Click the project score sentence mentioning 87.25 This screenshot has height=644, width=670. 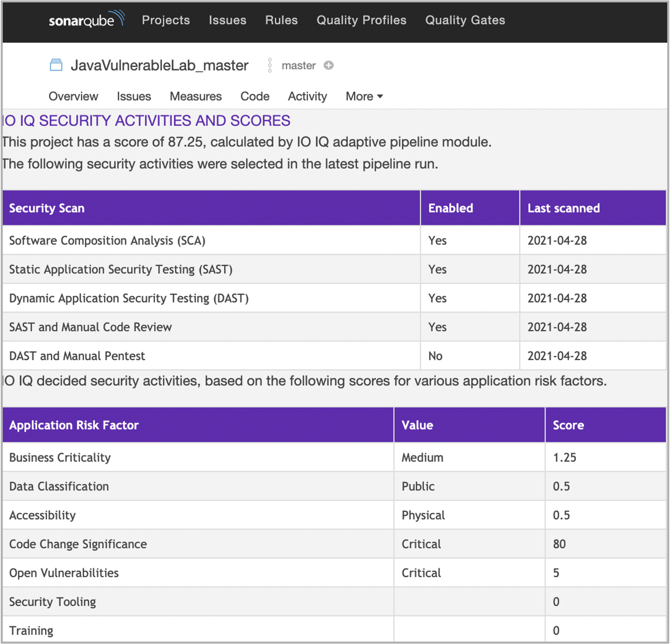click(247, 142)
